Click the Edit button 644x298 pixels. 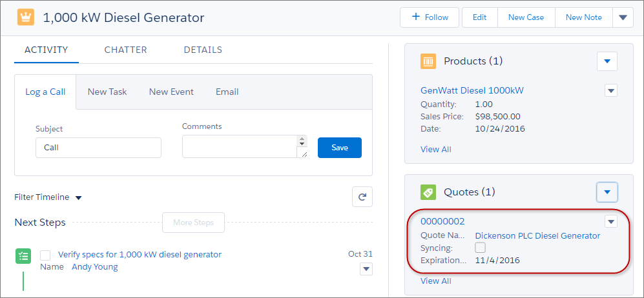click(480, 17)
